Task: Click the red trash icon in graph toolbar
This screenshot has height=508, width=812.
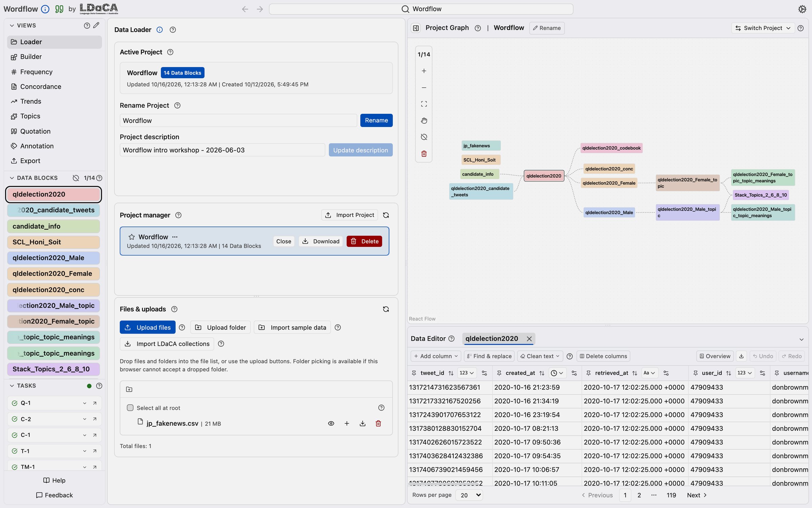Action: coord(424,154)
